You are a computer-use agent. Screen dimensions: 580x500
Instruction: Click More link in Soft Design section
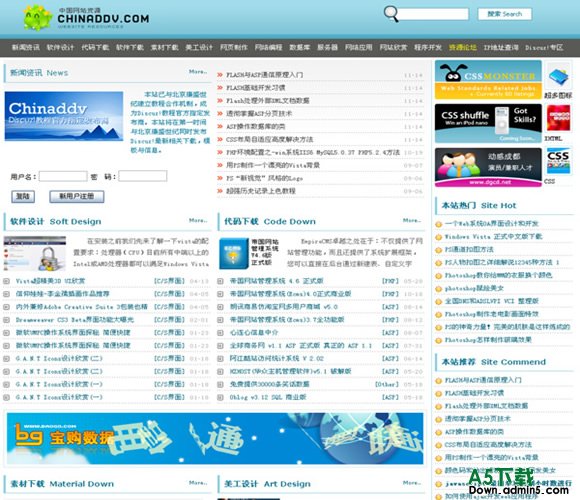198,220
